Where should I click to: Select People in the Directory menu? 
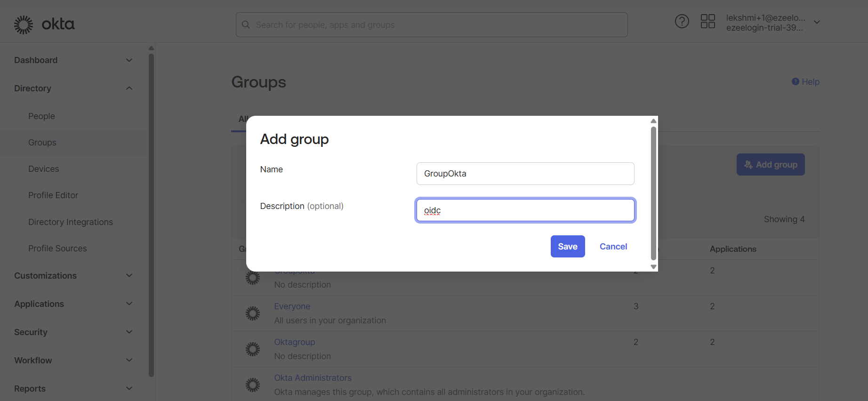coord(41,116)
